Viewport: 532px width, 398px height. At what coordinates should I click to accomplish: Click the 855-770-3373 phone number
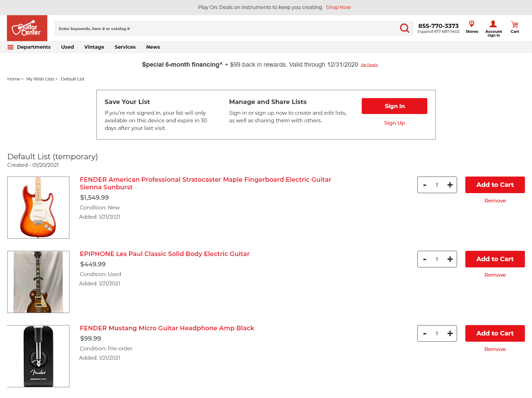pos(438,26)
